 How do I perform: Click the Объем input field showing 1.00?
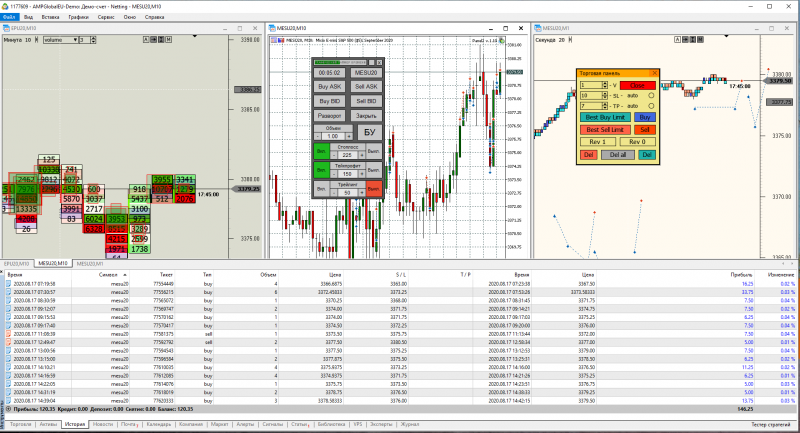(x=333, y=136)
